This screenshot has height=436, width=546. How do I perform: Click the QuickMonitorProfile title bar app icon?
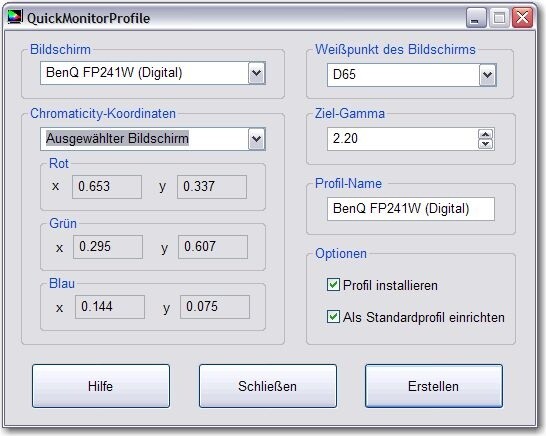[15, 17]
